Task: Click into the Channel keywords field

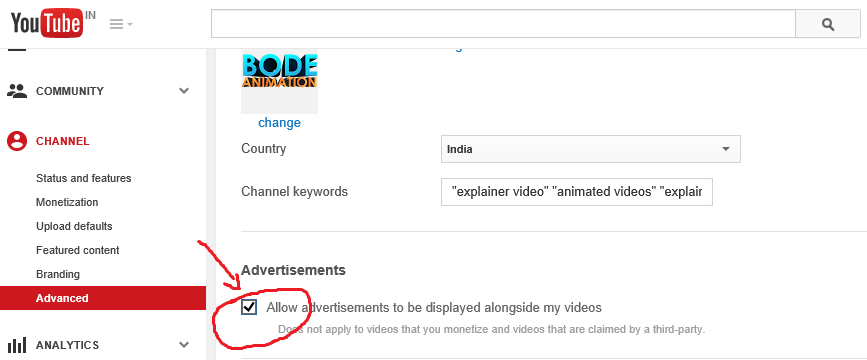Action: coord(577,192)
